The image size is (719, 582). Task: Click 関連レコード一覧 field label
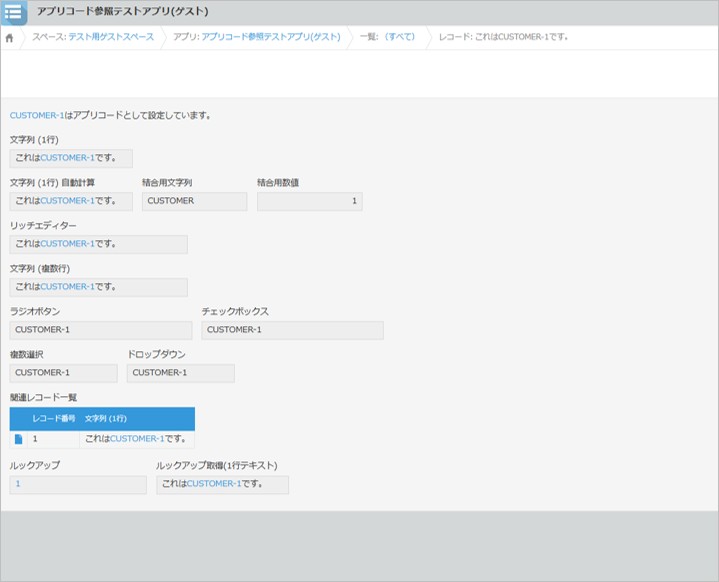pos(44,398)
